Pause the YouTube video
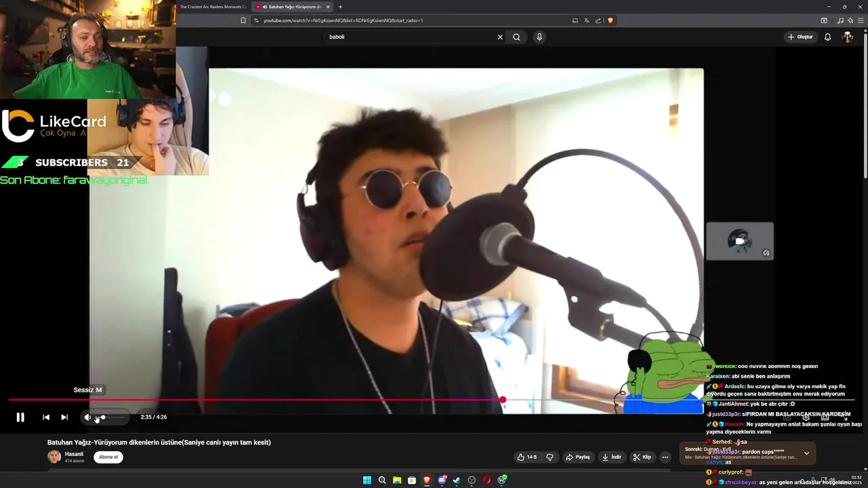 pos(20,418)
